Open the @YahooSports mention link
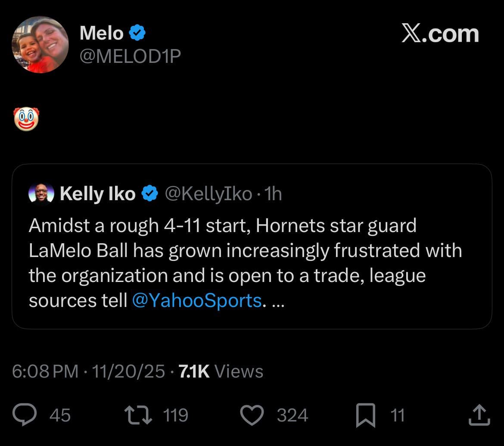The image size is (504, 446). tap(196, 300)
